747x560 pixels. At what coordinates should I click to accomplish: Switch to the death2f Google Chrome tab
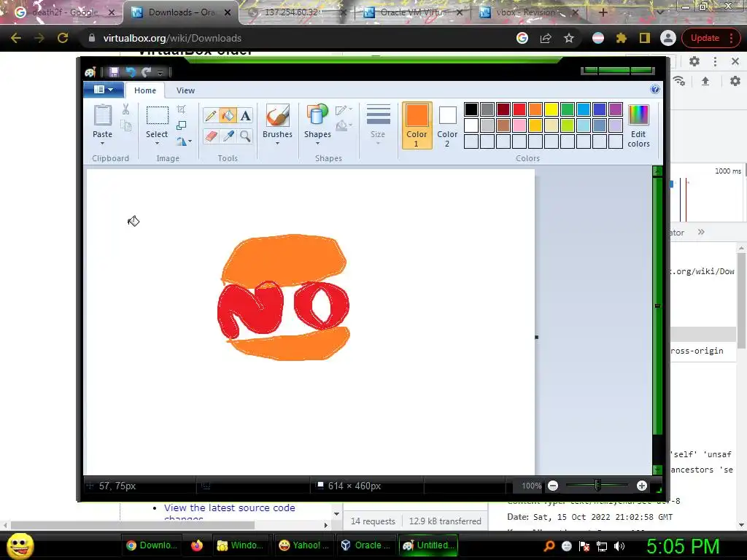pos(64,12)
